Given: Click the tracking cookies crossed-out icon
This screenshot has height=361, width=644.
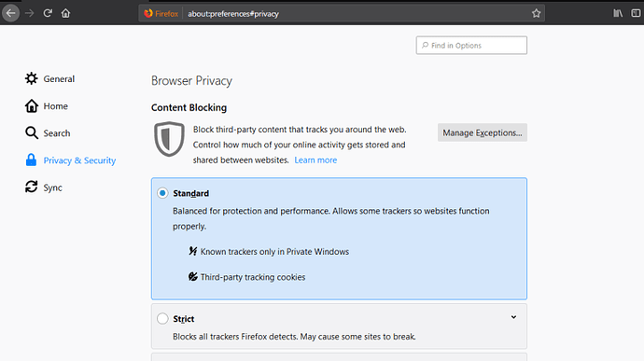Looking at the screenshot, I should [193, 276].
